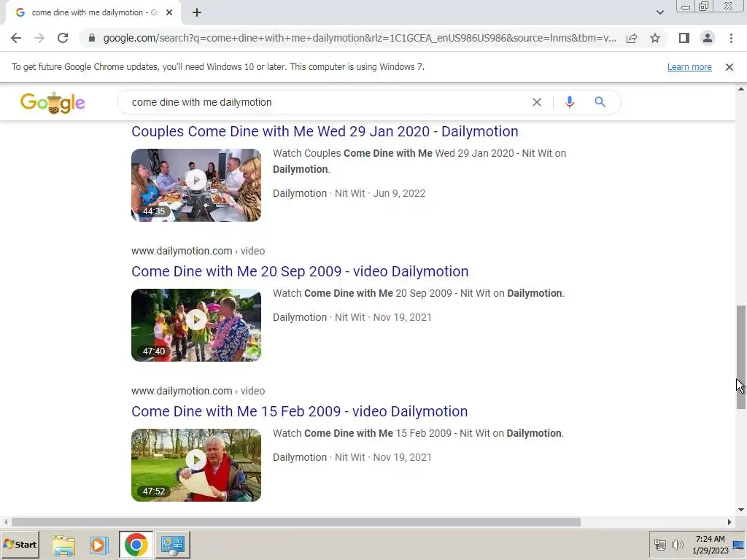
Task: Click the network tray icon
Action: 659,544
